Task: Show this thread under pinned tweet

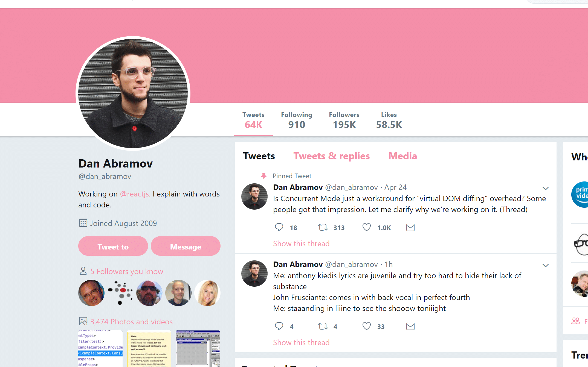Action: coord(301,243)
